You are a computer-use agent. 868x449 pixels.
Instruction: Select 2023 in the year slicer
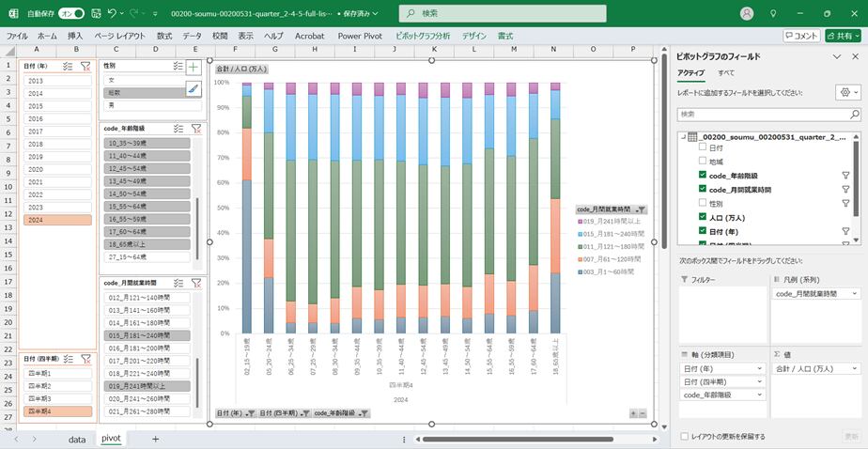click(x=56, y=207)
